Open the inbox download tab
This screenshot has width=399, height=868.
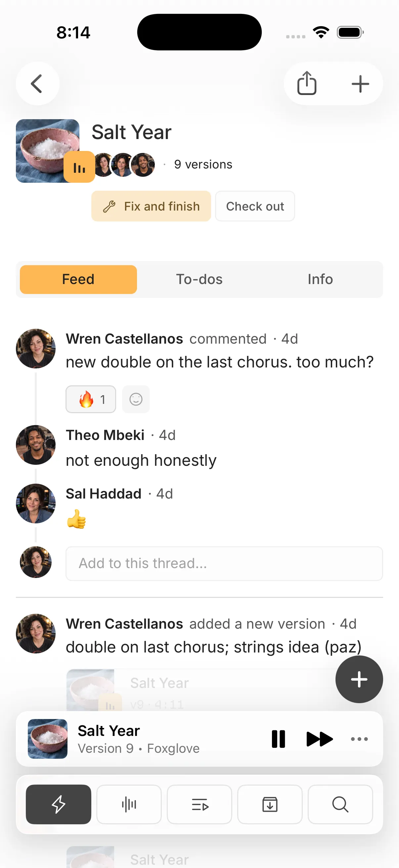(x=270, y=804)
